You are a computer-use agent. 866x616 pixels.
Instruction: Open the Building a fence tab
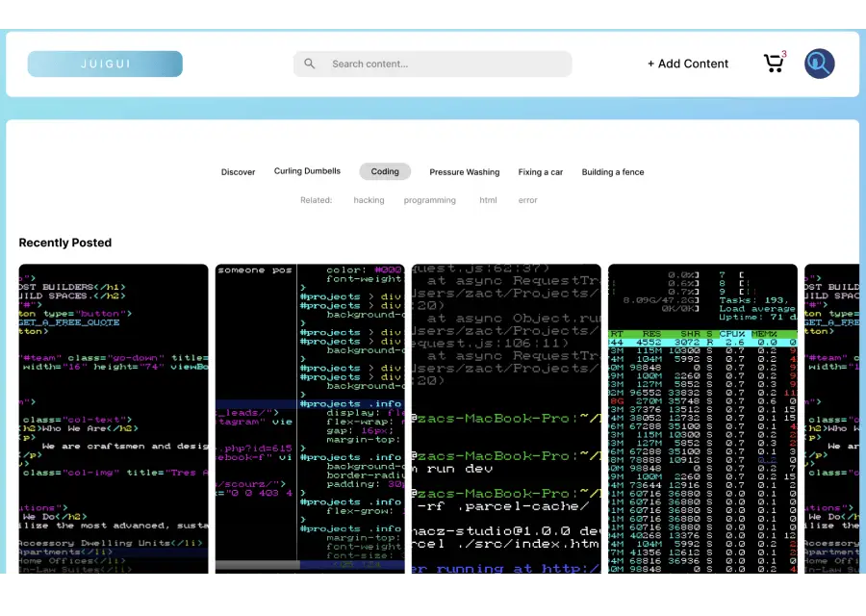click(x=613, y=172)
